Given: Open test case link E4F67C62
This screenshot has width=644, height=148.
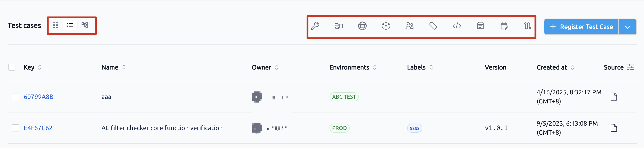Looking at the screenshot, I should [38, 128].
